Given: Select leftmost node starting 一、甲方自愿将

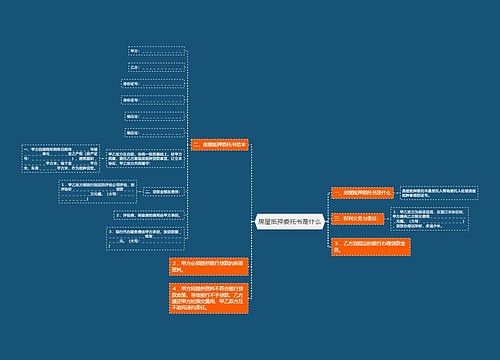Looking at the screenshot, I should click(60, 158).
